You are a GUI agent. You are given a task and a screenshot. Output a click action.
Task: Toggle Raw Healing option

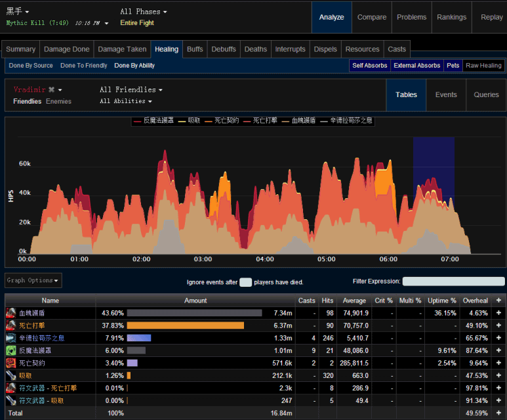click(x=483, y=66)
